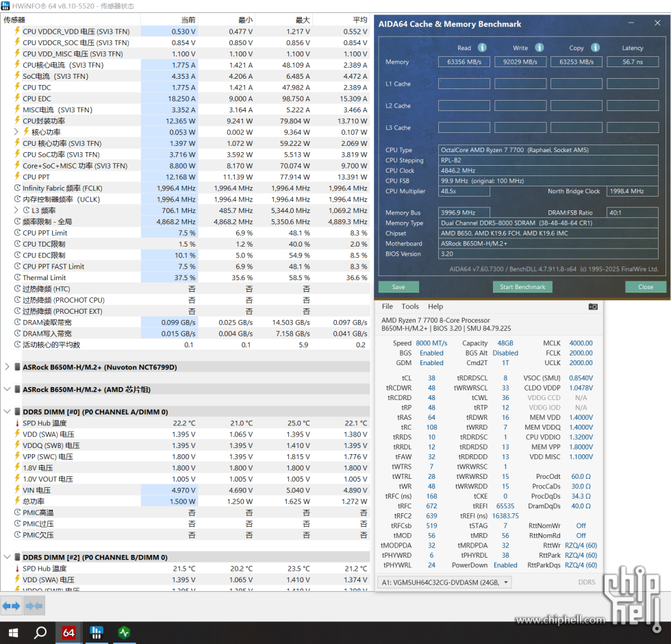Click the chip icon of Nuvoton NCT6799D
Viewport: 671px width, 644px height.
17,367
